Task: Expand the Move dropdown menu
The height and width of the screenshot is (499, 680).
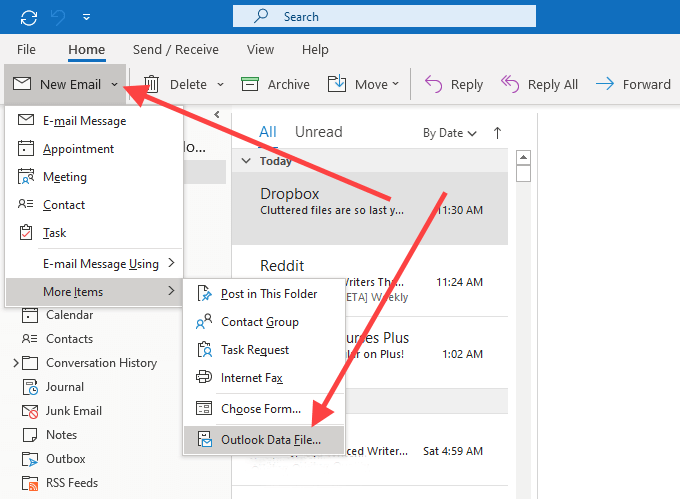Action: pos(395,85)
